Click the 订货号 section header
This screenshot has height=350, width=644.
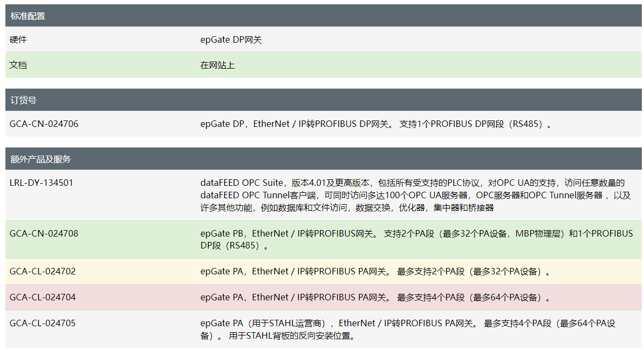(x=323, y=100)
